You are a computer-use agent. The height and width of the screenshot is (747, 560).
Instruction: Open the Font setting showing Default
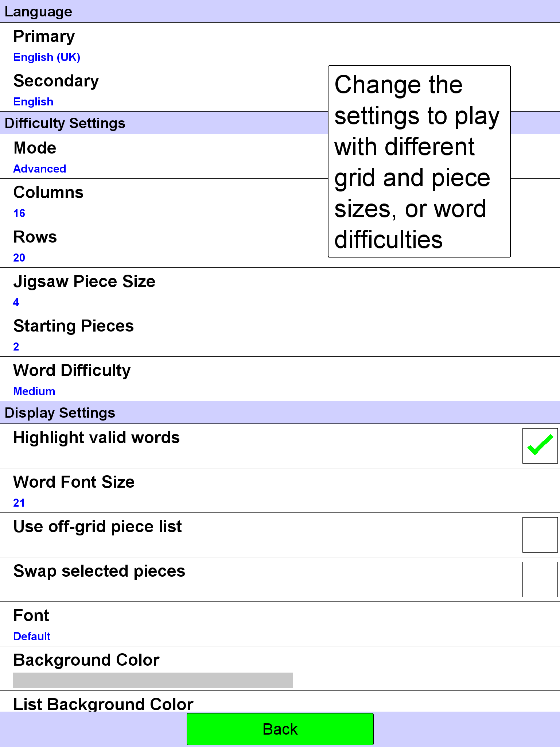click(x=280, y=624)
